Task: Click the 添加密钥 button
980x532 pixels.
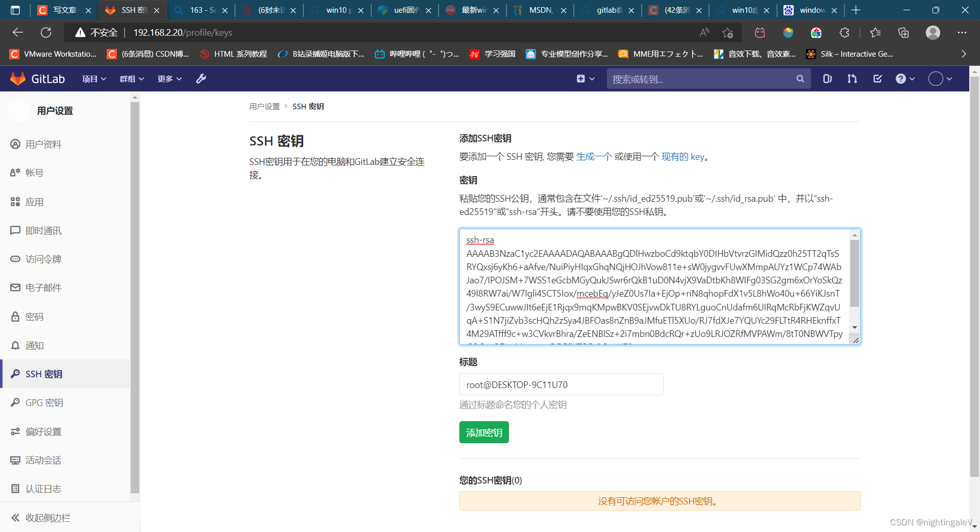Action: point(484,432)
